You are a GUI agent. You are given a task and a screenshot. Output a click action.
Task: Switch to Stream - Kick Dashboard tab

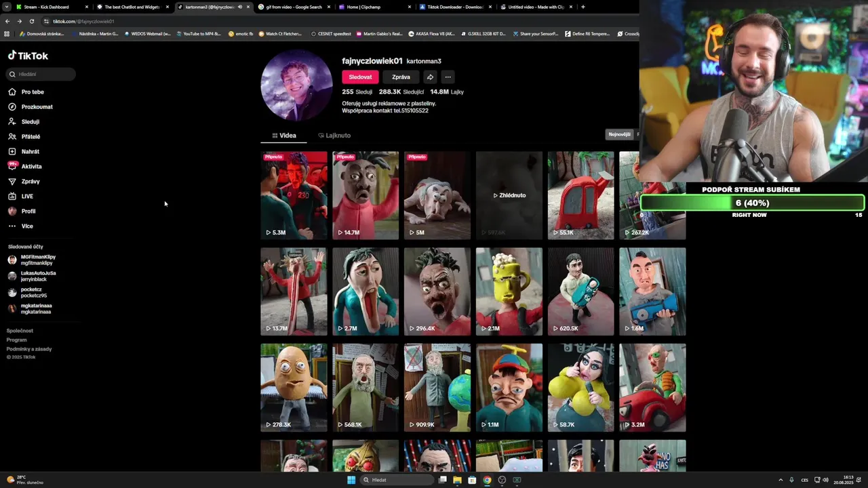pos(52,7)
